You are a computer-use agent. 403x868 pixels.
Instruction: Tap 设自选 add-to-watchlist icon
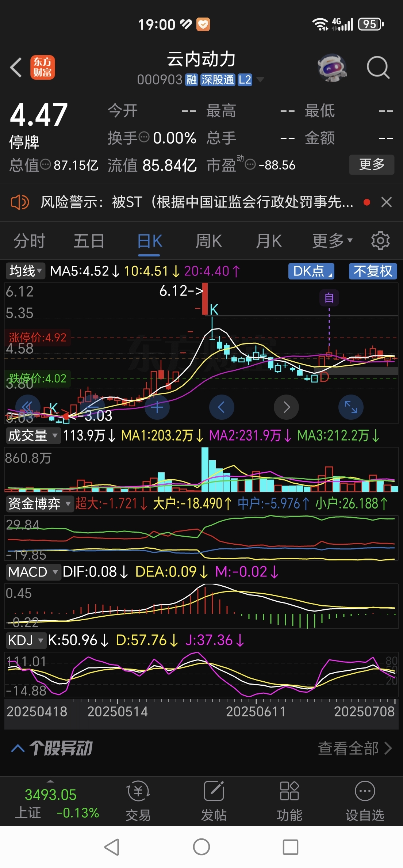tap(365, 802)
